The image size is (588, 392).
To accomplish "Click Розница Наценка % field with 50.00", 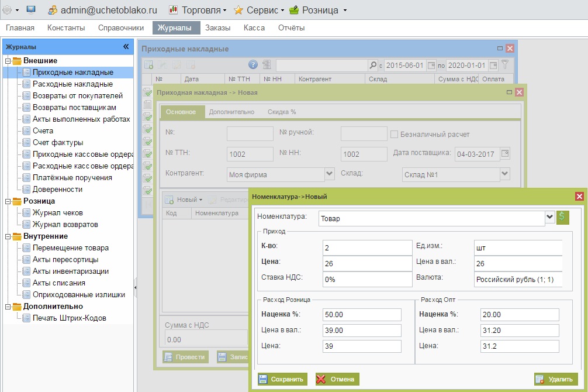I will pos(362,315).
